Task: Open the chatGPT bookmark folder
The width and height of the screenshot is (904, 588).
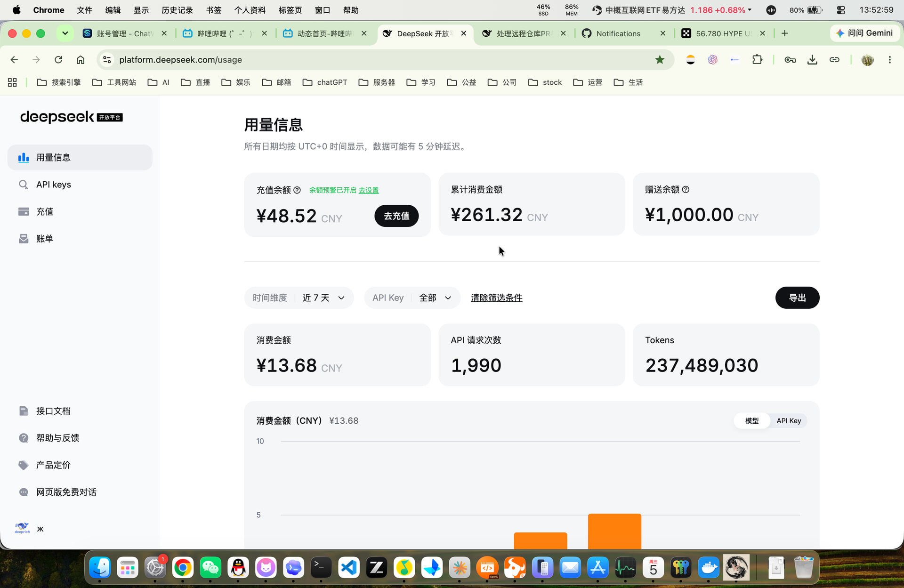Action: coord(325,82)
